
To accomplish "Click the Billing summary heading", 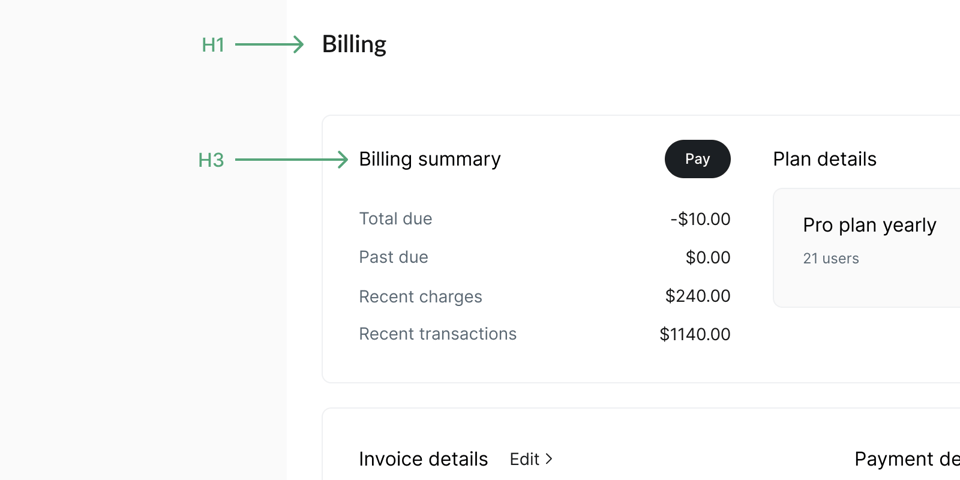I will 430,159.
